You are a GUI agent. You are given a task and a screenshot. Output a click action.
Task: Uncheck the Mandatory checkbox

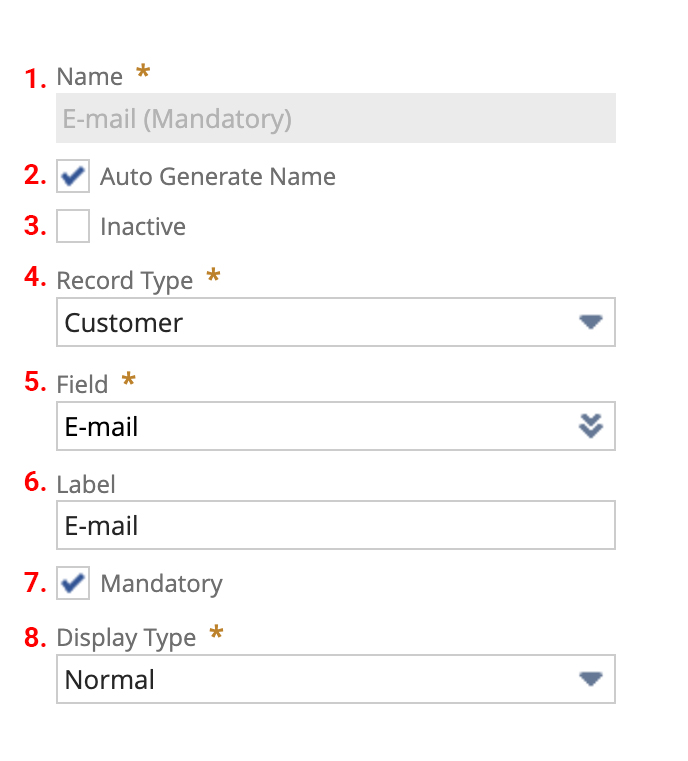click(73, 583)
